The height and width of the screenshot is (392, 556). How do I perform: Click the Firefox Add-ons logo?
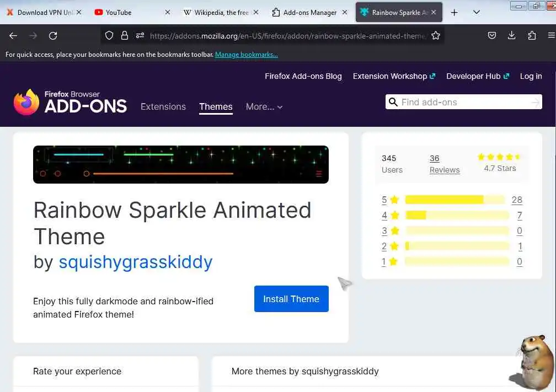coord(70,103)
